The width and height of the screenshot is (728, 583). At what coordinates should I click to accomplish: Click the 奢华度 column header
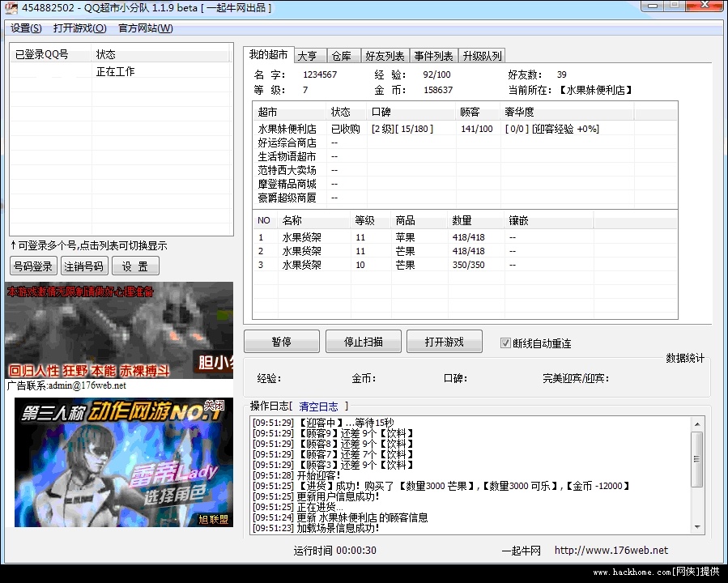[567, 112]
